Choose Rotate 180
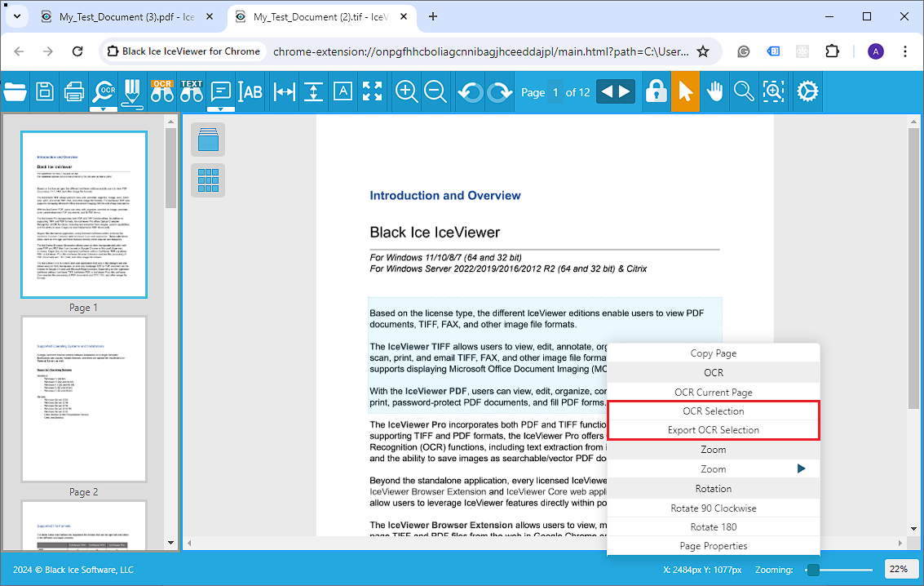Image resolution: width=924 pixels, height=586 pixels. point(713,527)
